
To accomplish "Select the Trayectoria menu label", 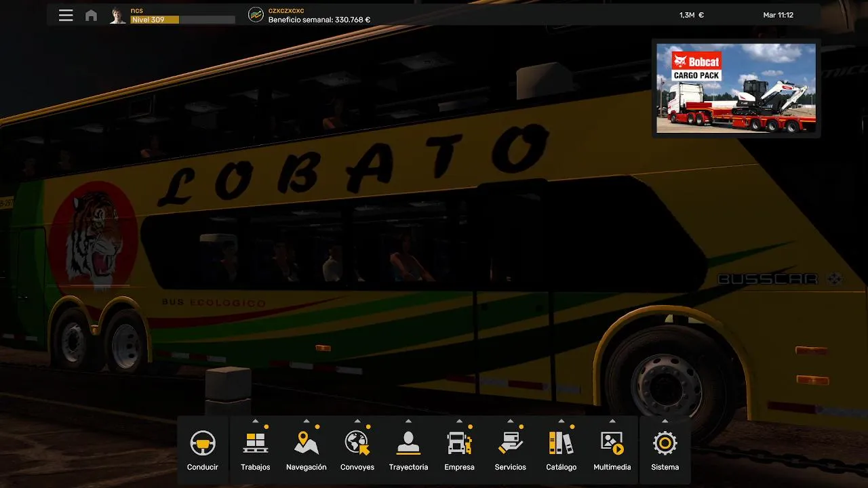I will click(408, 467).
